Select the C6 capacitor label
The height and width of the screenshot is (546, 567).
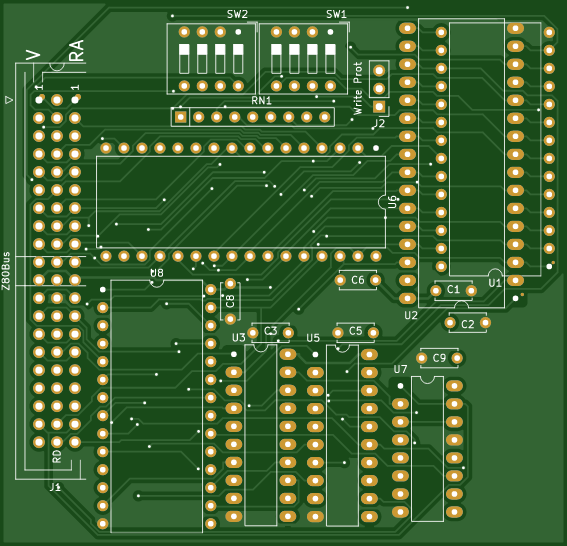358,280
